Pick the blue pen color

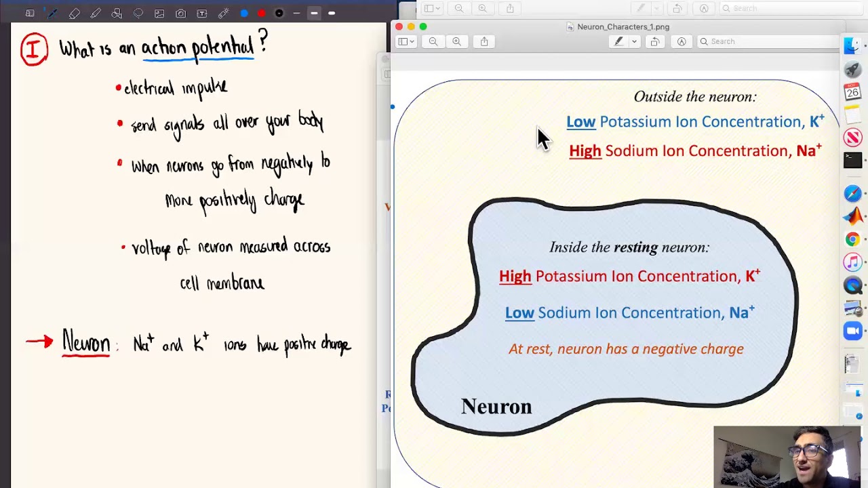[244, 13]
